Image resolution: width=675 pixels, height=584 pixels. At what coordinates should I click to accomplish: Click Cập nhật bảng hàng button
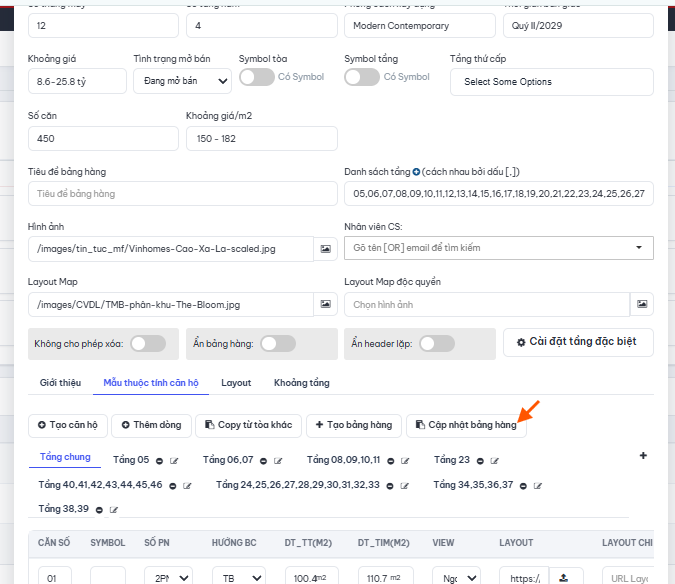click(466, 425)
